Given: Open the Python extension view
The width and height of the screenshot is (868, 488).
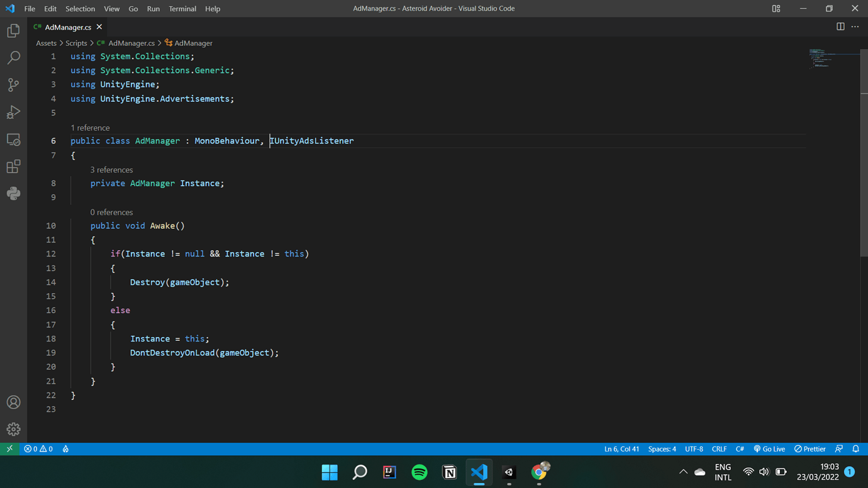Looking at the screenshot, I should point(13,194).
